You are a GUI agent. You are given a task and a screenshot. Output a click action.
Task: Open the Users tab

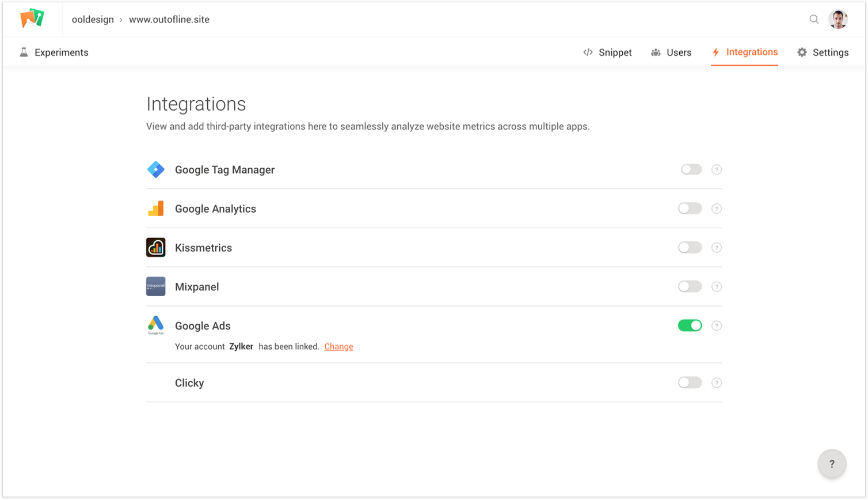[671, 52]
